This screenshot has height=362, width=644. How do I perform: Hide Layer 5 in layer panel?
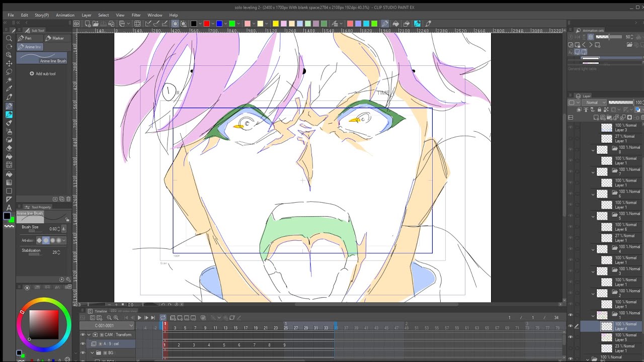click(x=570, y=337)
